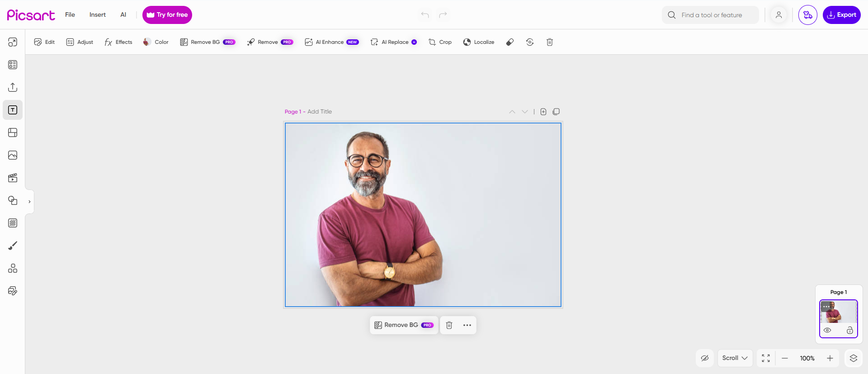Toggle Page 1 lock icon
The height and width of the screenshot is (374, 868).
[x=850, y=331]
